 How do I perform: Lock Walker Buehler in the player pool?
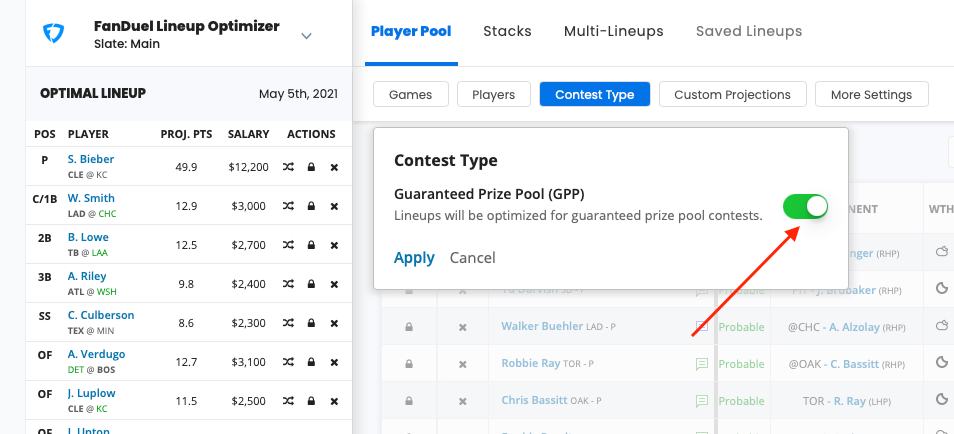409,327
